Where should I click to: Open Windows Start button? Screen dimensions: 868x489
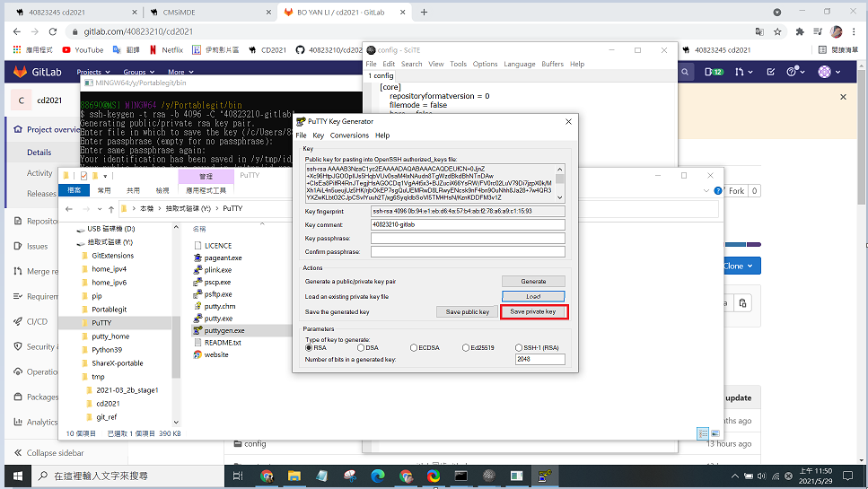click(17, 476)
